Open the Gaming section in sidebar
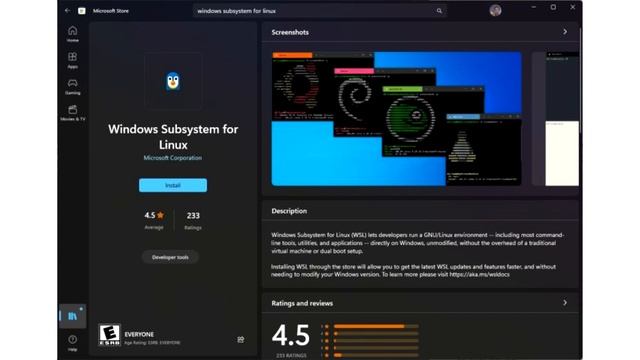Viewport: 640px width, 360px height. [73, 87]
